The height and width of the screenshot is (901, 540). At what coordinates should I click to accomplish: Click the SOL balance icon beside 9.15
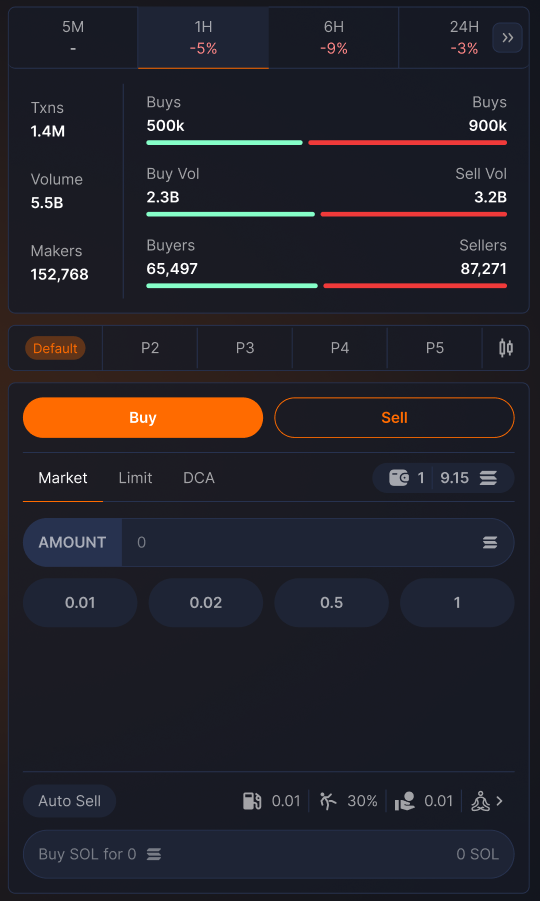tap(488, 478)
